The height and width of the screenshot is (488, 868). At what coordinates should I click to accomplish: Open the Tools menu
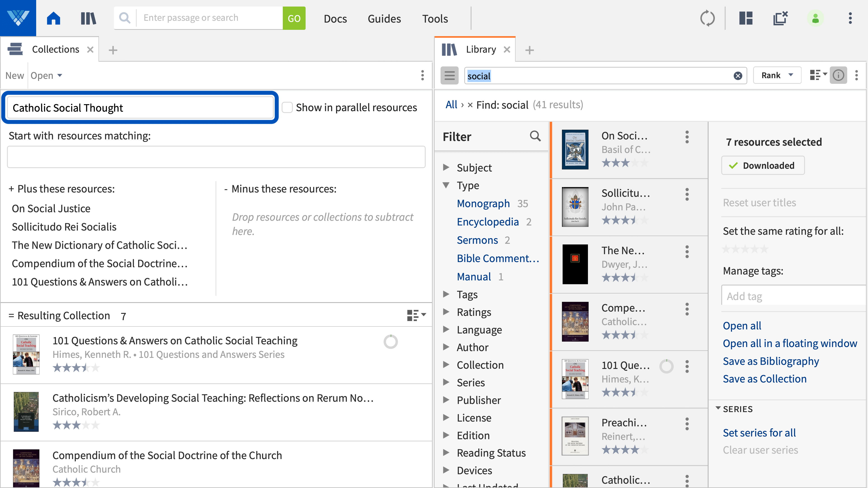[435, 19]
